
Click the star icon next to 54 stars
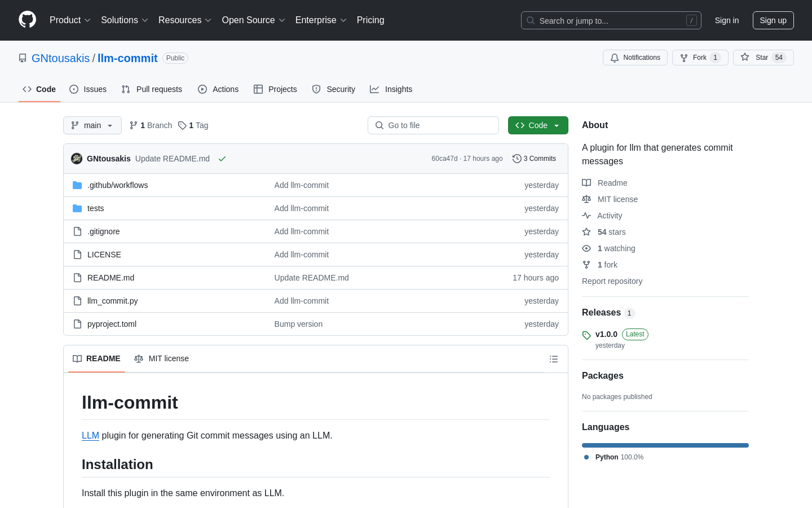click(586, 232)
